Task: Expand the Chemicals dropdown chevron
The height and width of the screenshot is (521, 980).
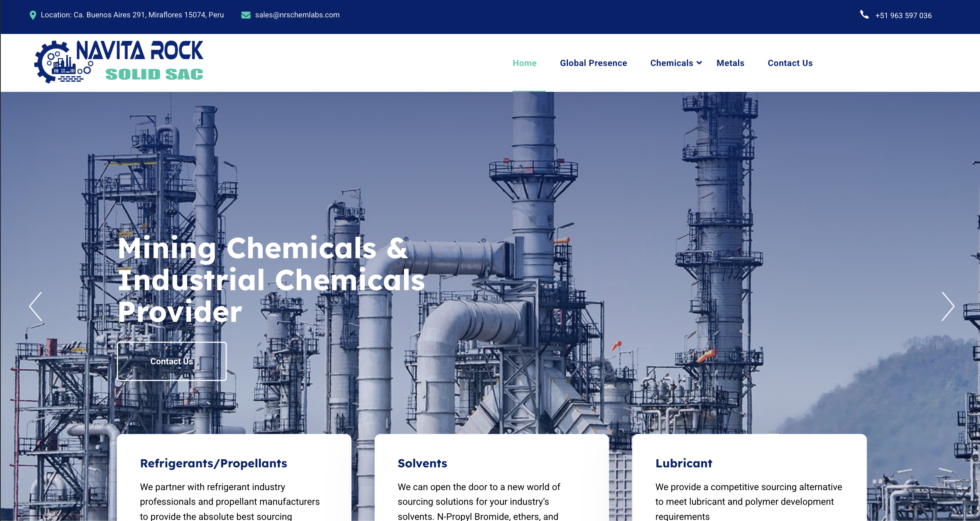Action: pyautogui.click(x=699, y=63)
